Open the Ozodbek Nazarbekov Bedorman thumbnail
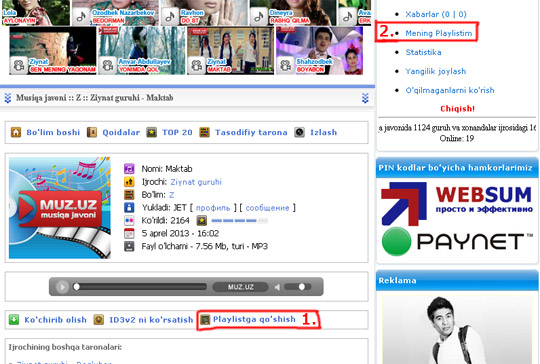 [116, 13]
